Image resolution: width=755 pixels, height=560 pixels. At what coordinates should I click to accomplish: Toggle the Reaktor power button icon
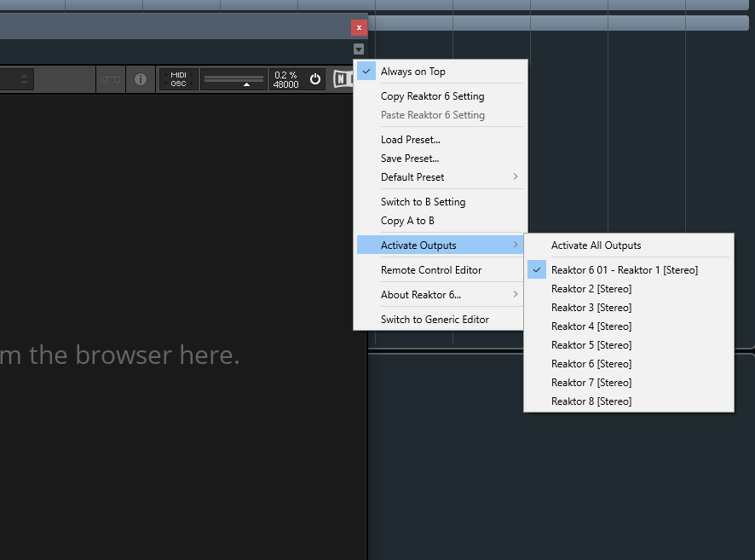(x=315, y=79)
